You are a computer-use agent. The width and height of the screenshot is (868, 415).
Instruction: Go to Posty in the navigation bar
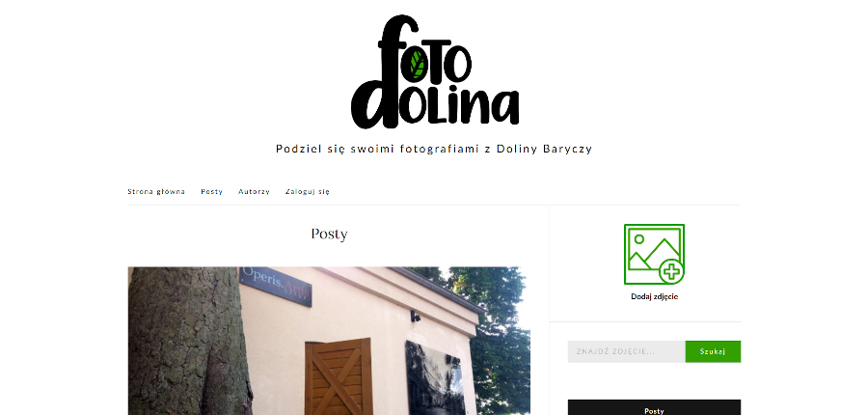[211, 192]
